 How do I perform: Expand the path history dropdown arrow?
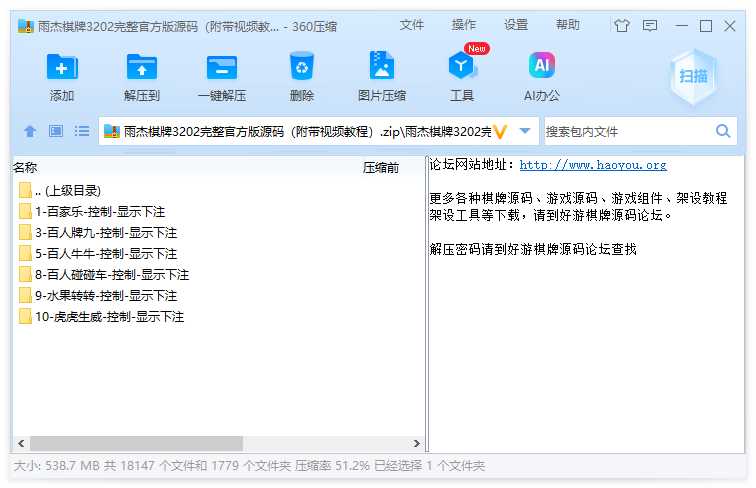click(526, 131)
